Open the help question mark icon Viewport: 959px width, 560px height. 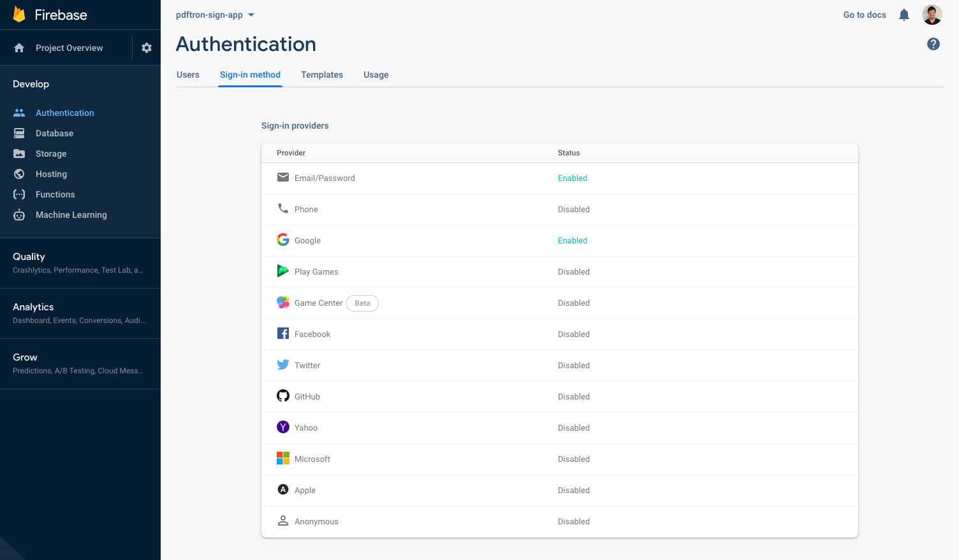933,44
